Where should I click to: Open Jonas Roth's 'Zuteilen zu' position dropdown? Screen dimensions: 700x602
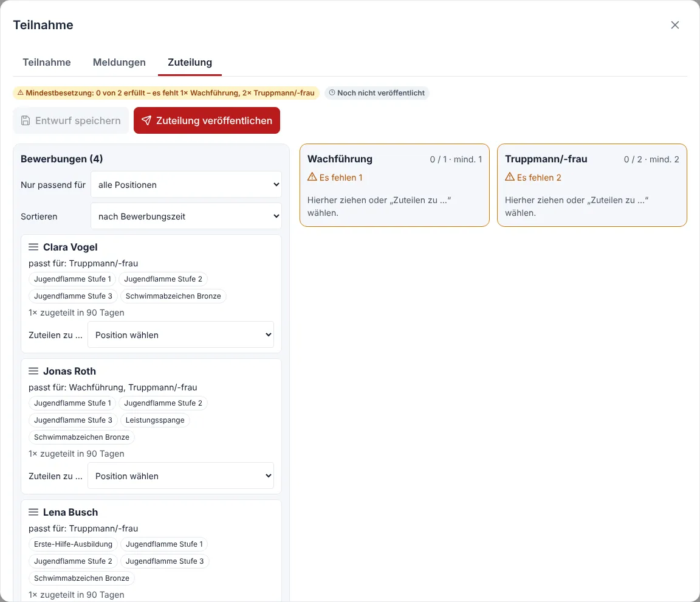(x=181, y=476)
